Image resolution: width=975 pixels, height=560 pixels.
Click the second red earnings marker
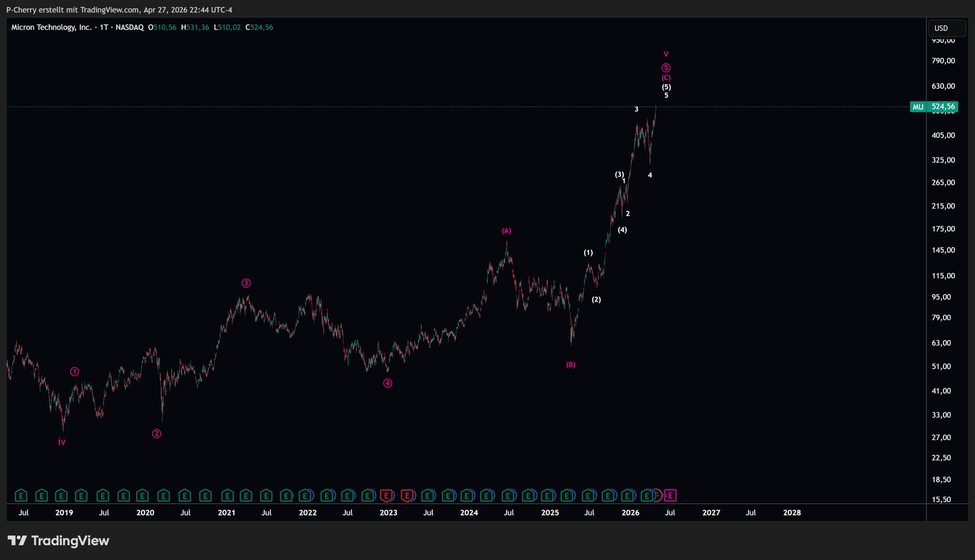407,495
